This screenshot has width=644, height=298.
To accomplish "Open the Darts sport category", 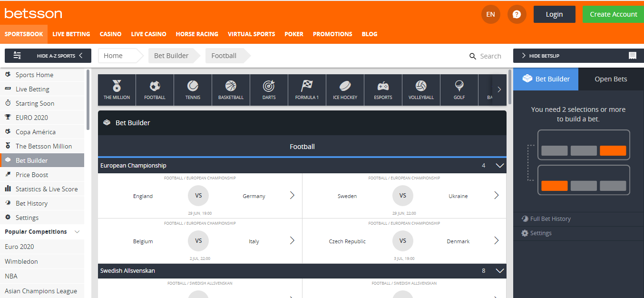I will (x=269, y=89).
